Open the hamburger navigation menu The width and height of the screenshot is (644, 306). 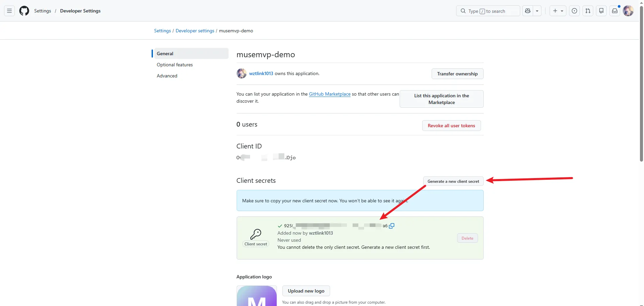tap(9, 11)
